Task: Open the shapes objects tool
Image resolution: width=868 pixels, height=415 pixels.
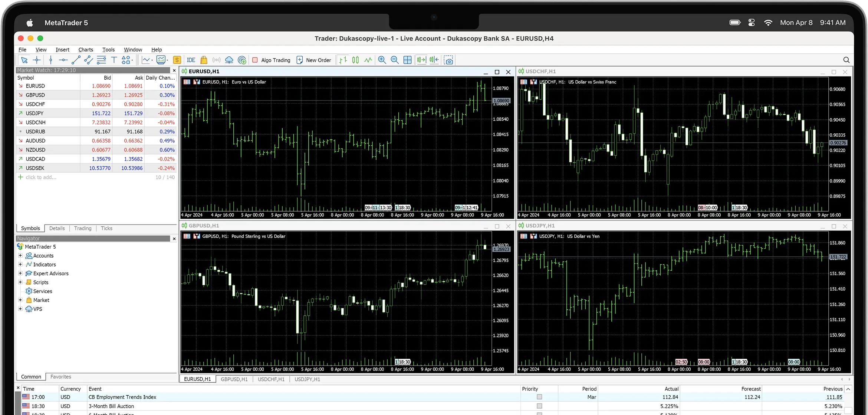Action: click(126, 60)
